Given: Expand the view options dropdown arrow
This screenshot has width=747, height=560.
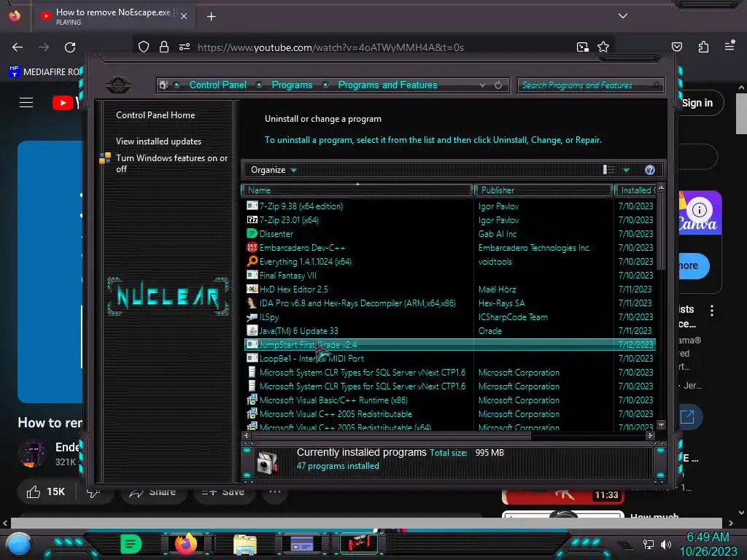Looking at the screenshot, I should 627,170.
